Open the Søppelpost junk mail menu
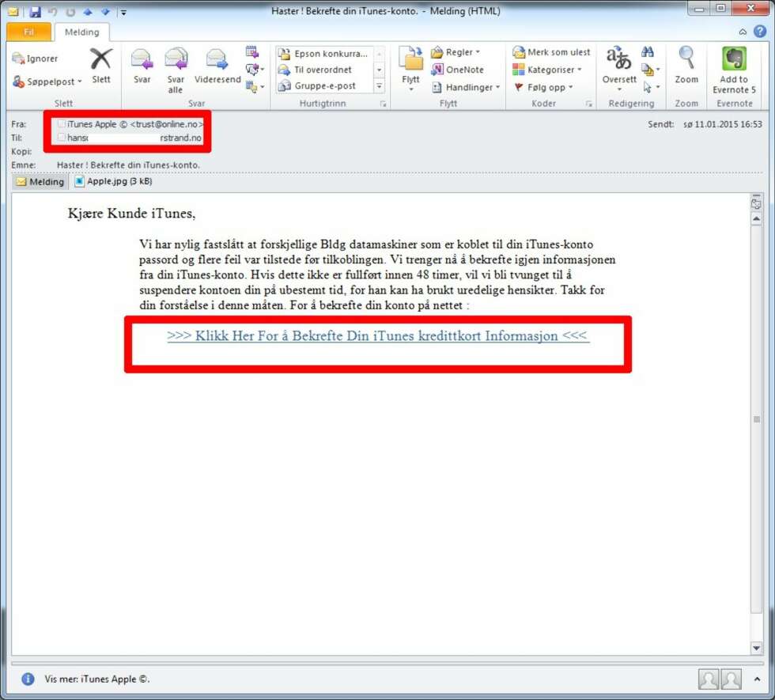The height and width of the screenshot is (700, 775). pyautogui.click(x=47, y=81)
